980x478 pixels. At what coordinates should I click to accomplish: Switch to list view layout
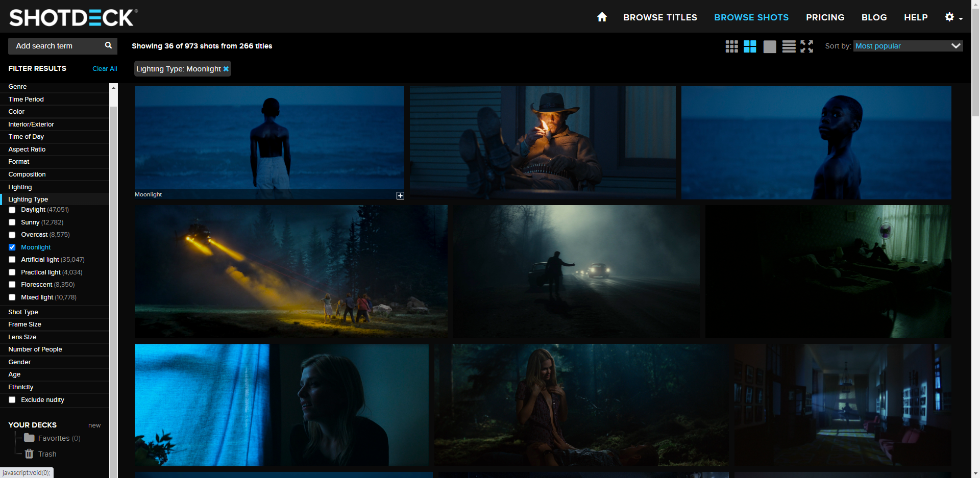click(789, 46)
